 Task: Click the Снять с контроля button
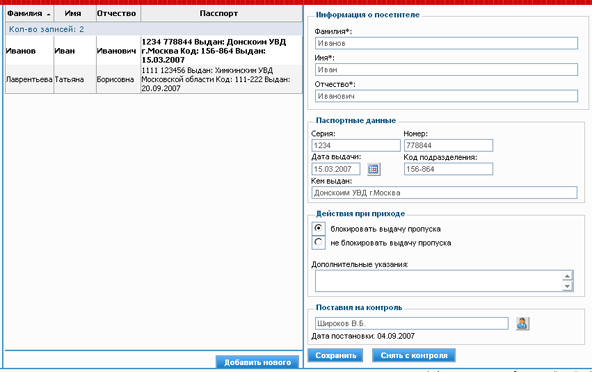414,355
